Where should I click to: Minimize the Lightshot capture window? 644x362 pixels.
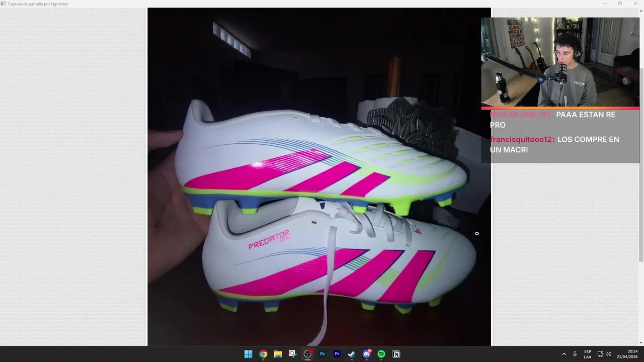pyautogui.click(x=605, y=4)
